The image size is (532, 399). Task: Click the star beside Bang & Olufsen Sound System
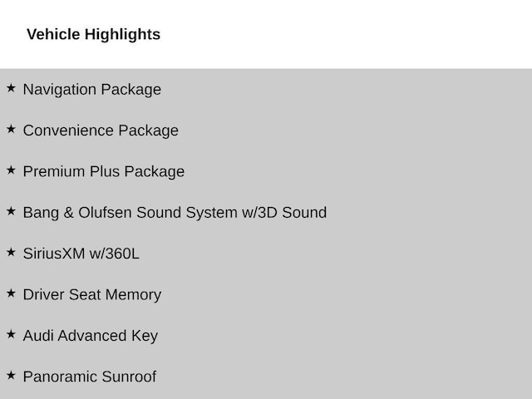click(x=11, y=211)
